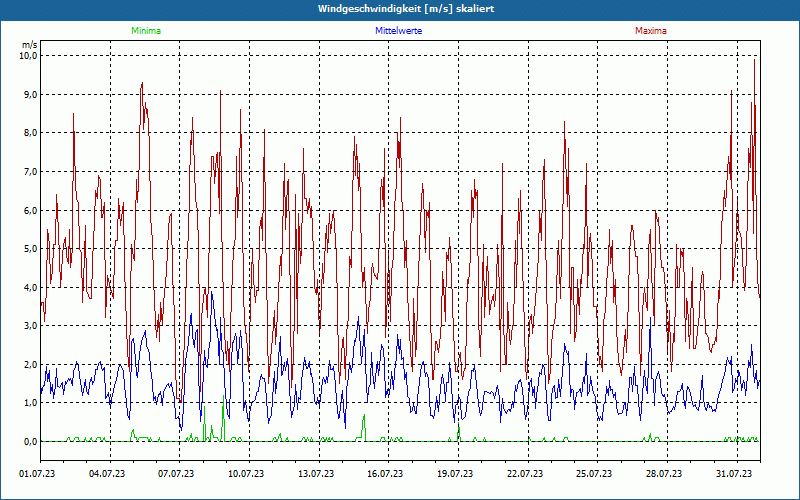Click the 04.07.23 date label

point(107,474)
